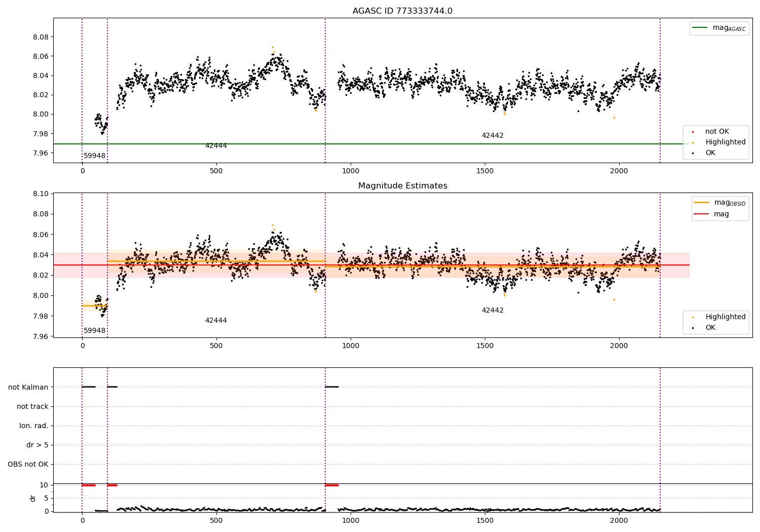The width and height of the screenshot is (760, 532).
Task: Click label 59948 in the Magnitude Estimates plot
Action: pos(95,331)
